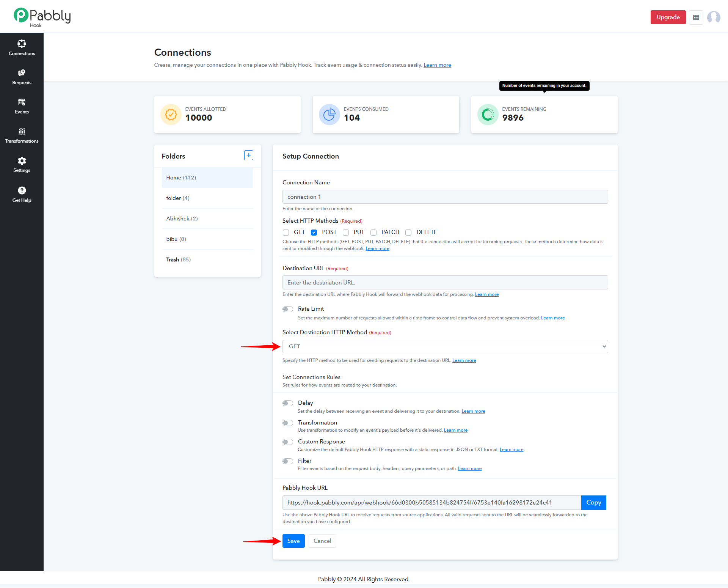728x588 pixels.
Task: Check the DELETE method checkbox
Action: pos(408,233)
